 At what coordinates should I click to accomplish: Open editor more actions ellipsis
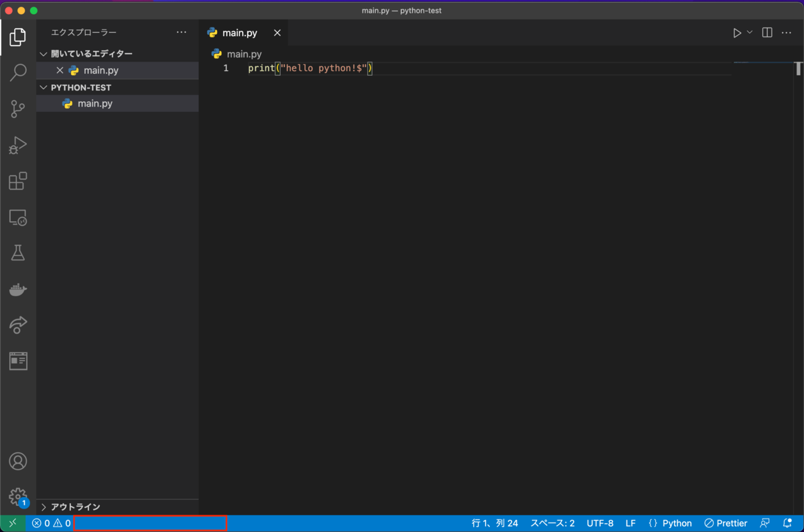click(x=787, y=33)
